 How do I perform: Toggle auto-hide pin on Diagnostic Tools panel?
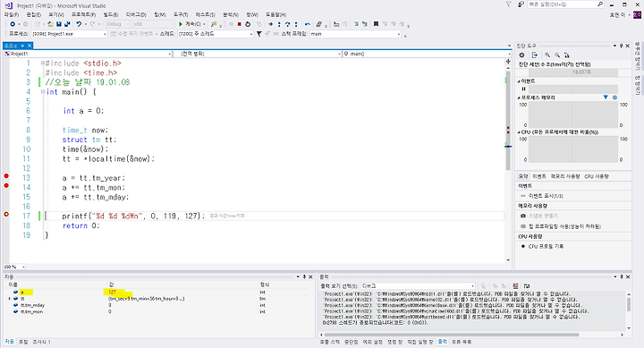click(621, 46)
